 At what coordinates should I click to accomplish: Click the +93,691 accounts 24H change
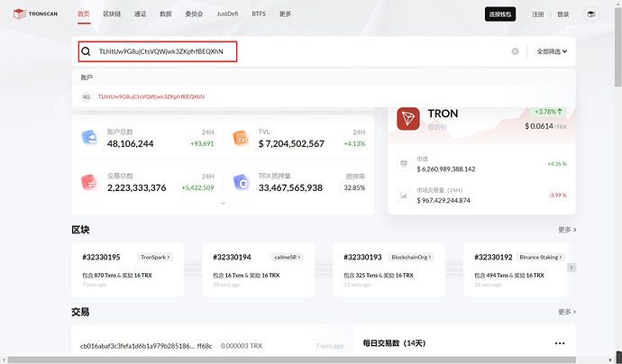[202, 143]
